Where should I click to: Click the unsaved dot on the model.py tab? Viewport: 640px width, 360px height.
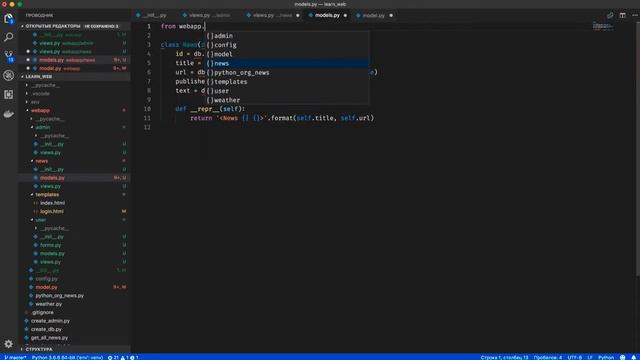click(391, 16)
